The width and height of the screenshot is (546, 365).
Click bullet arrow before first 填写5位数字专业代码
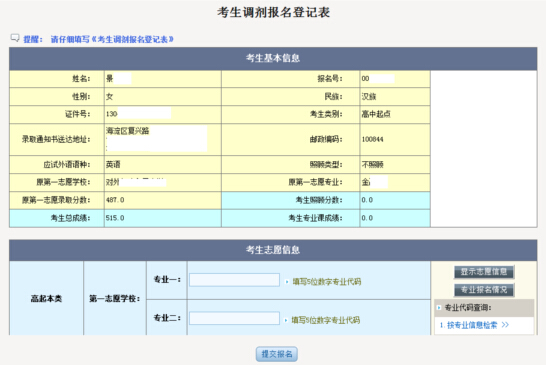(x=287, y=281)
